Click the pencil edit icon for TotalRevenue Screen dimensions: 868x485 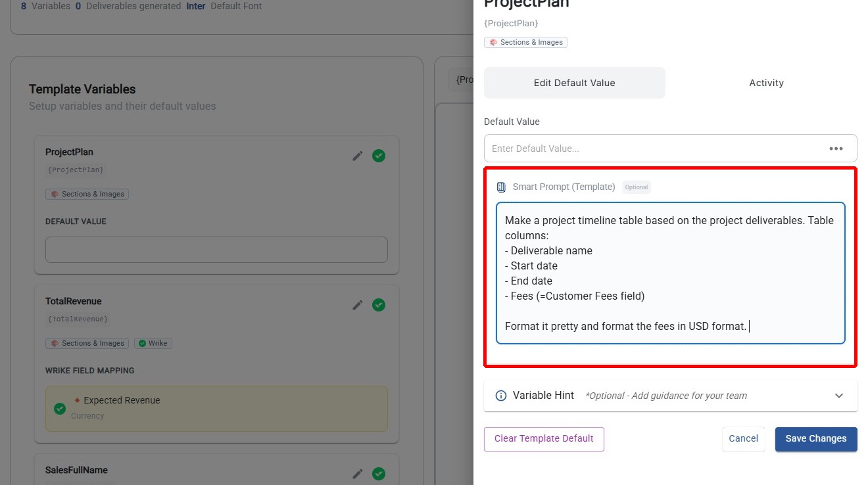pos(358,305)
